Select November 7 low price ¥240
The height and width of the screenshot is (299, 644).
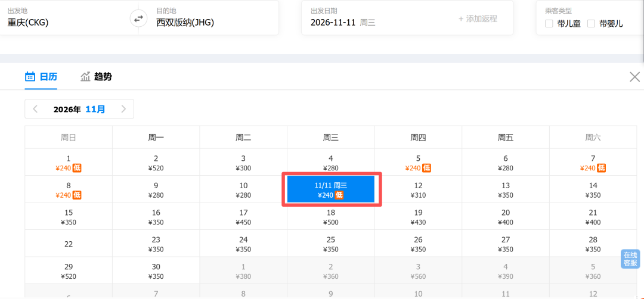pyautogui.click(x=593, y=163)
